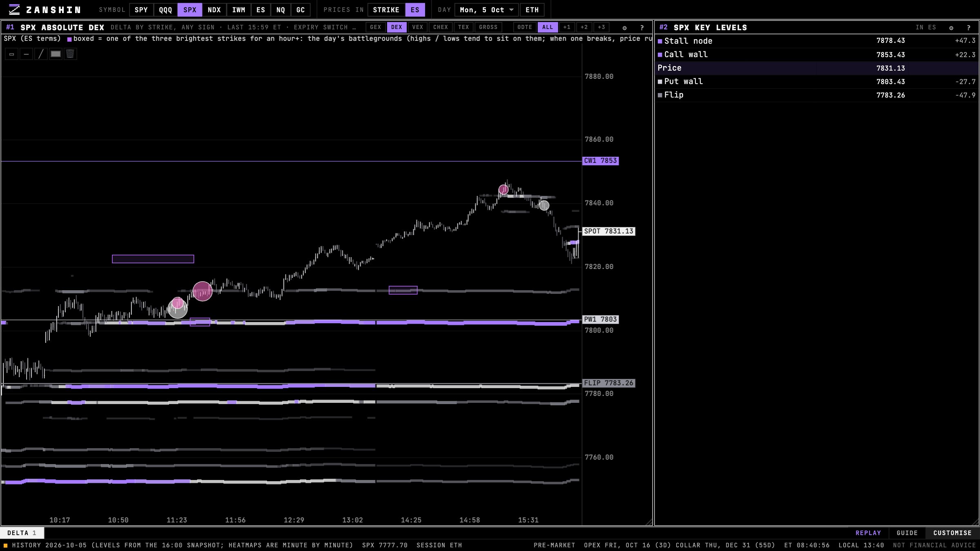Click the Zanshin logo icon
The width and height of the screenshot is (980, 551).
click(x=14, y=9)
